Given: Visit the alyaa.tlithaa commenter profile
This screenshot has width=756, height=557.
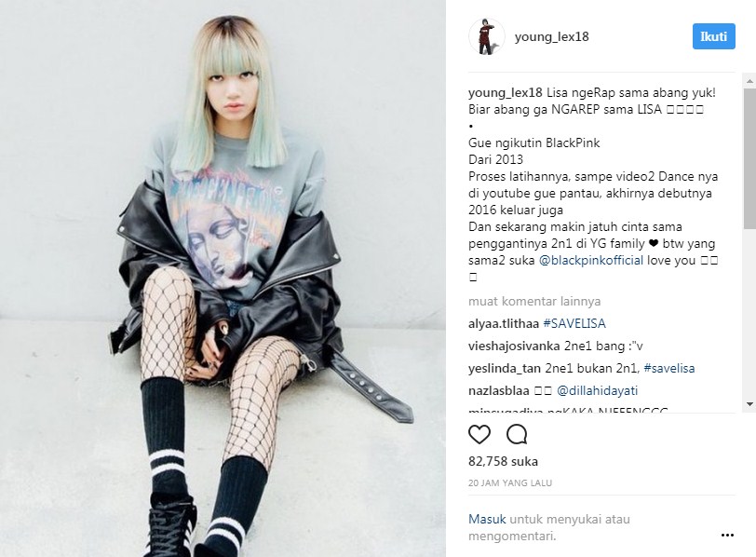Looking at the screenshot, I should 504,323.
